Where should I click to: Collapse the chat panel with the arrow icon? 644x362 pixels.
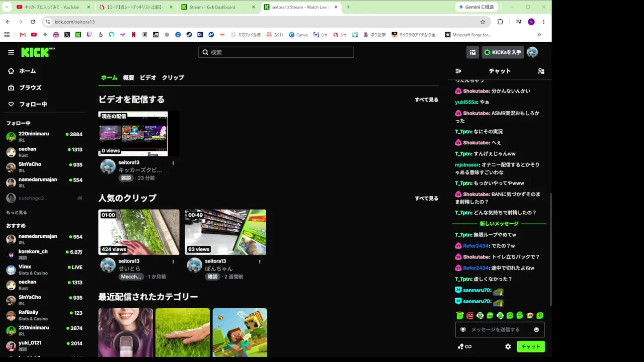(458, 71)
